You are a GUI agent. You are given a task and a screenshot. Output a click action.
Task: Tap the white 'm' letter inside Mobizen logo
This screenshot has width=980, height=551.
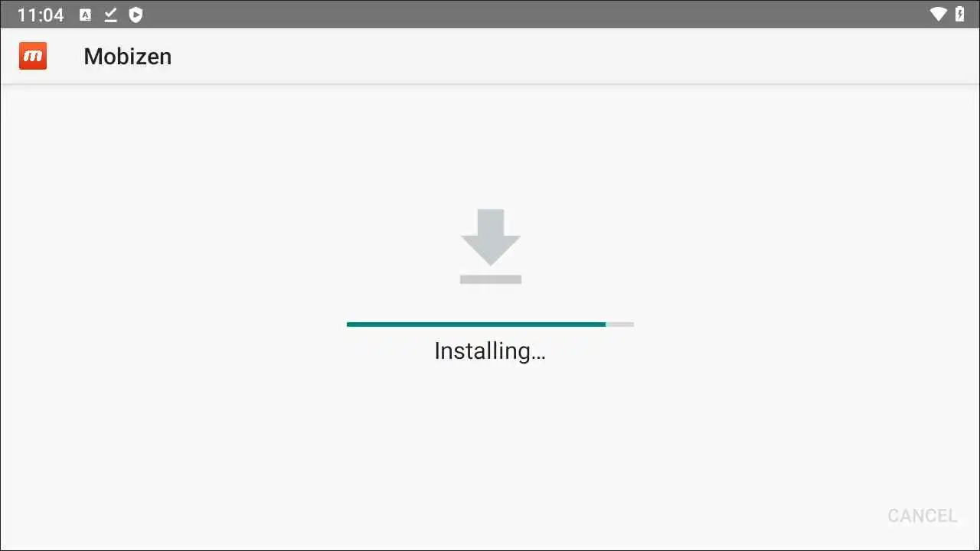pyautogui.click(x=33, y=57)
